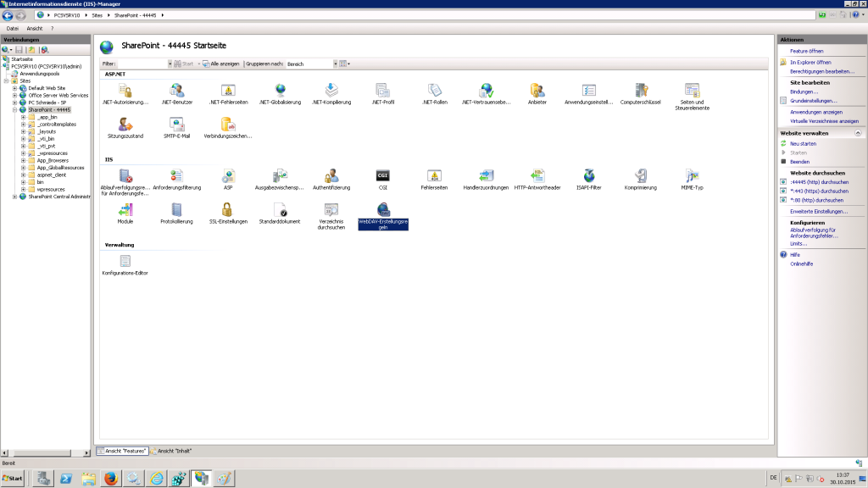The image size is (868, 488).
Task: Open the ? help menu
Action: coord(53,28)
